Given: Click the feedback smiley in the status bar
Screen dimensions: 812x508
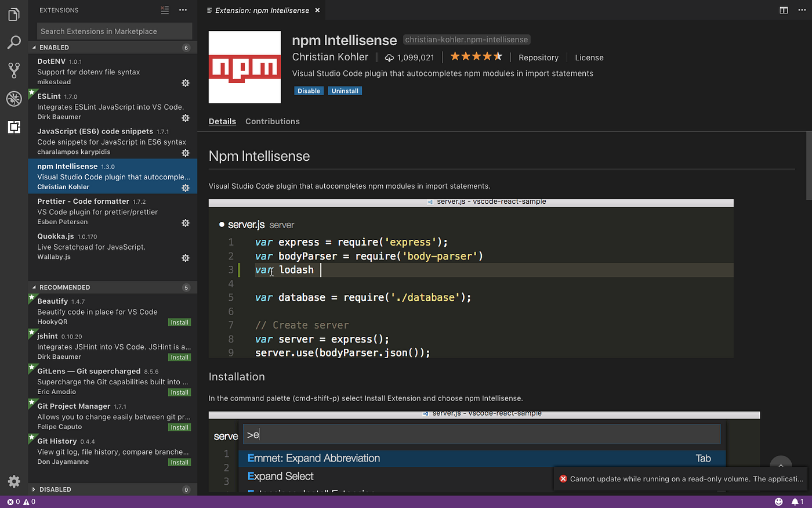Looking at the screenshot, I should (x=779, y=501).
